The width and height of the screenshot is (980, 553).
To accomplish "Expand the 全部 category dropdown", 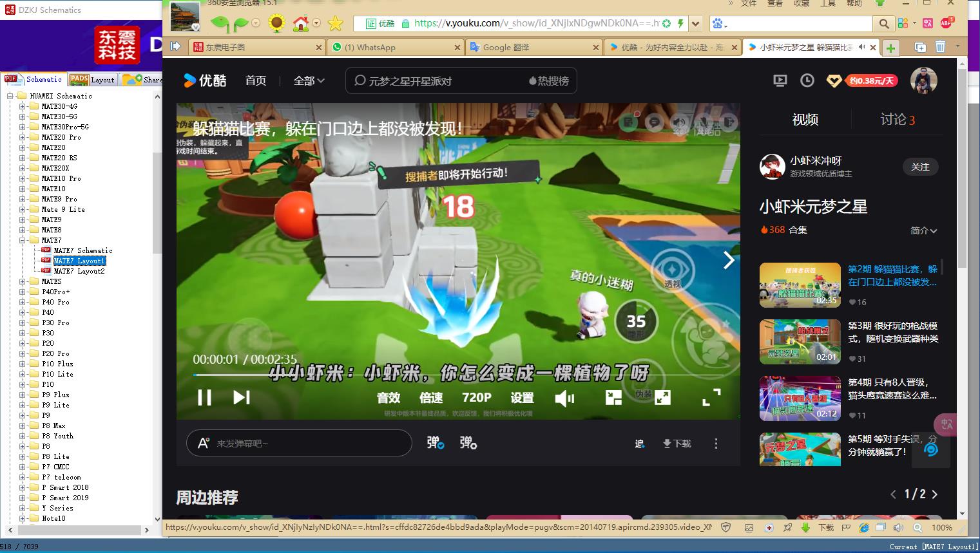I will pyautogui.click(x=309, y=80).
